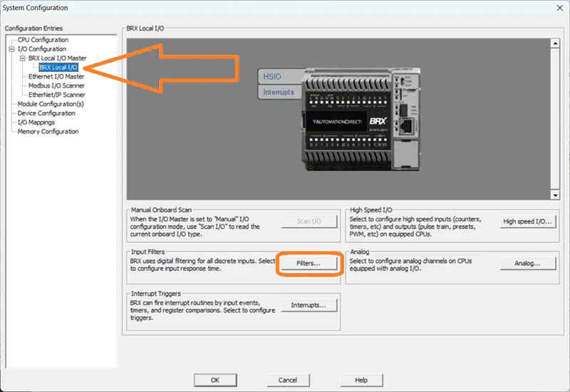Open High speed I/O settings
570x392 pixels.
(527, 221)
